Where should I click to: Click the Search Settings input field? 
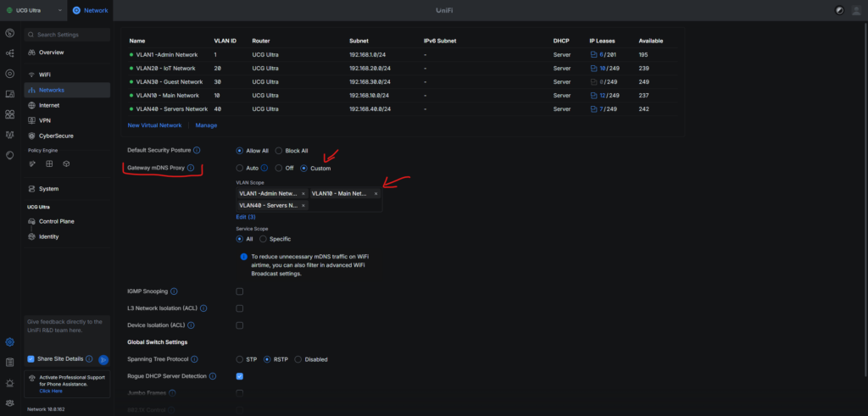(68, 34)
